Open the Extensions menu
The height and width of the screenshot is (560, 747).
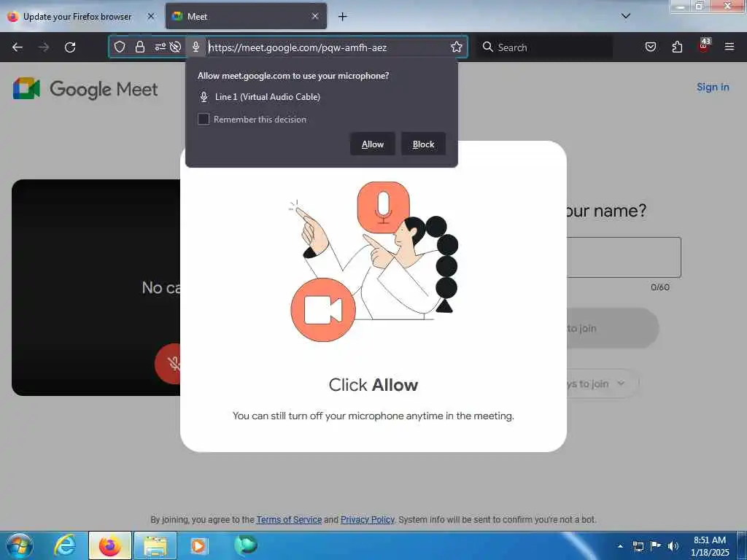coord(677,47)
